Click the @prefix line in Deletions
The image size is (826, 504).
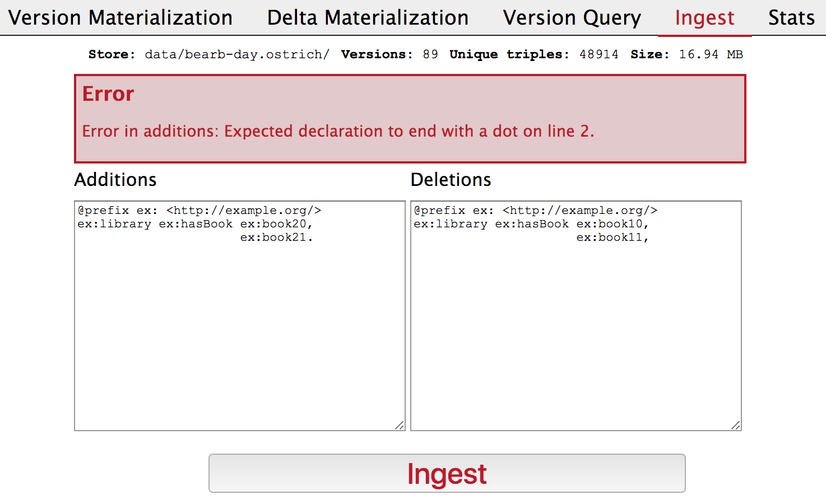[x=536, y=211]
